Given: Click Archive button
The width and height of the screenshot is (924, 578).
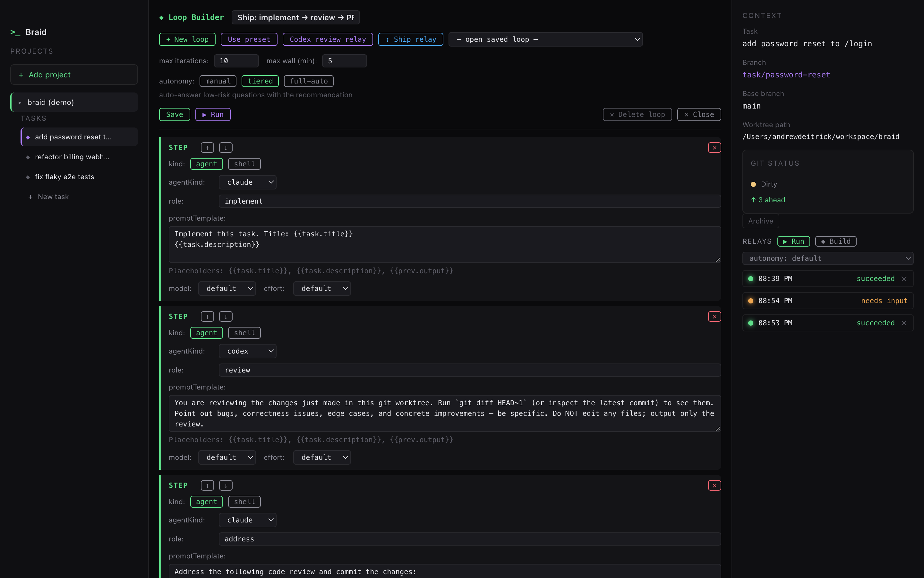Looking at the screenshot, I should tap(761, 221).
